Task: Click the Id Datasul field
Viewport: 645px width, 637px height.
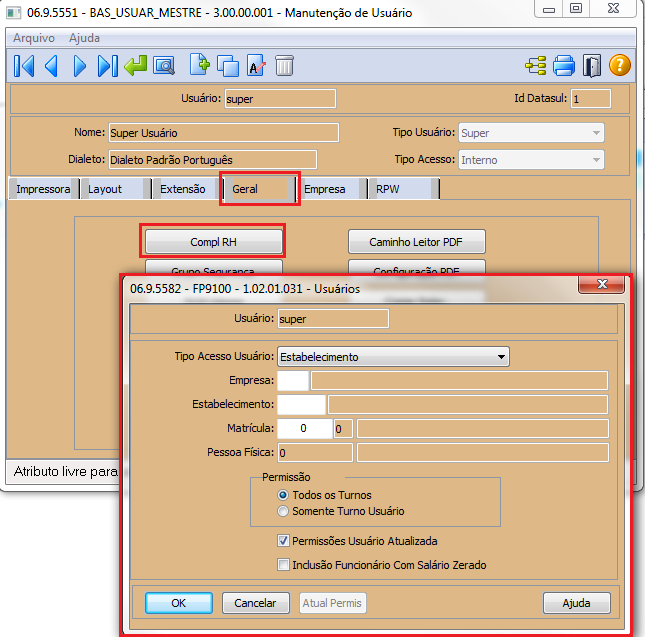Action: pyautogui.click(x=590, y=99)
